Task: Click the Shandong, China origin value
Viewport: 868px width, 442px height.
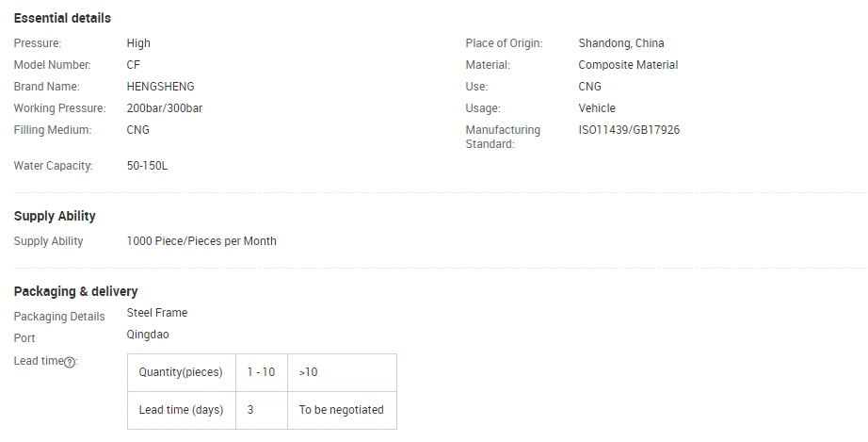Action: (x=621, y=43)
